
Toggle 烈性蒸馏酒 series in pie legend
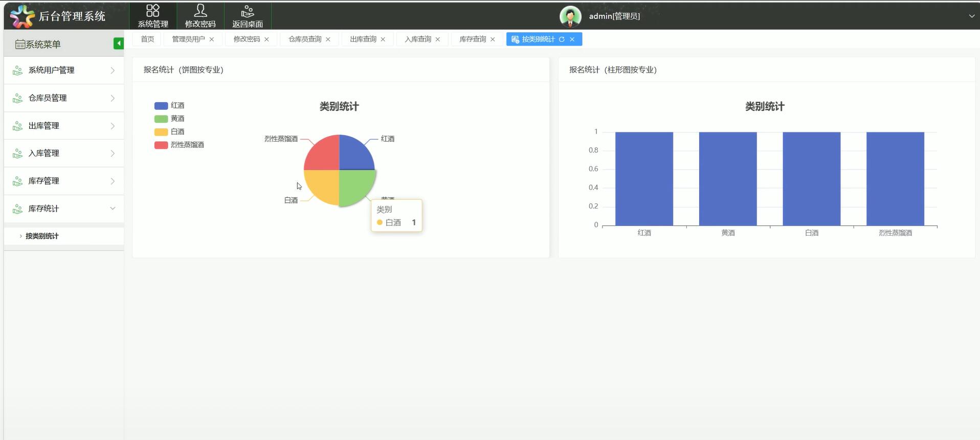179,145
